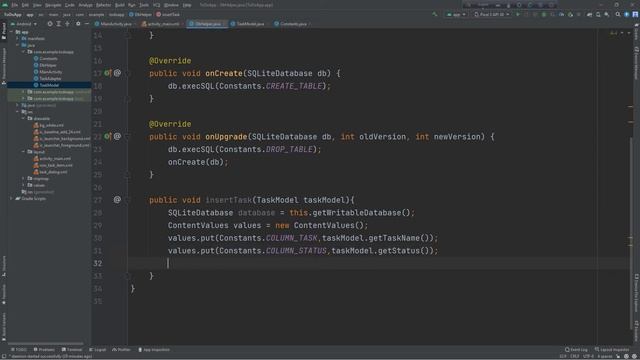Click override gutter icon on onCreate line
Image resolution: width=640 pixels, height=360 pixels.
(107, 73)
